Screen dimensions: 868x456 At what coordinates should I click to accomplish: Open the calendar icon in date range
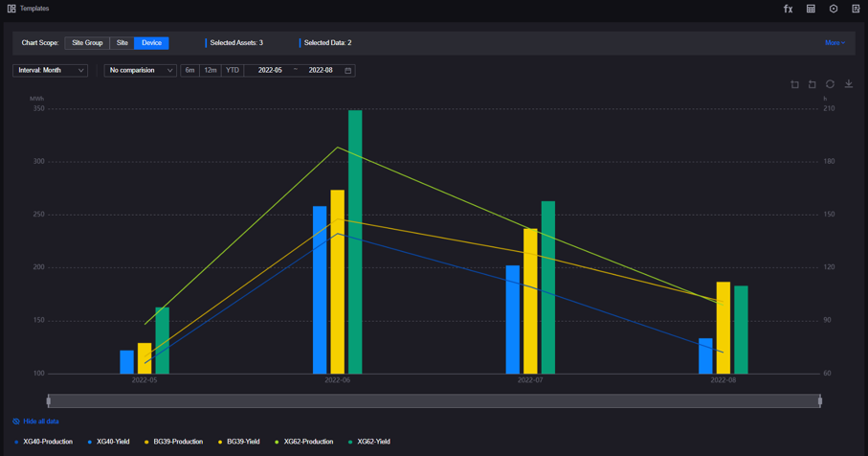tap(347, 70)
